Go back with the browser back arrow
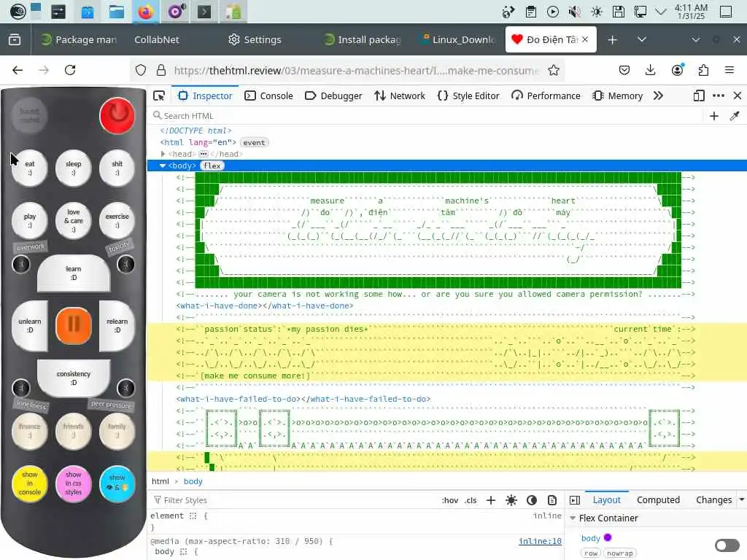 coord(18,71)
